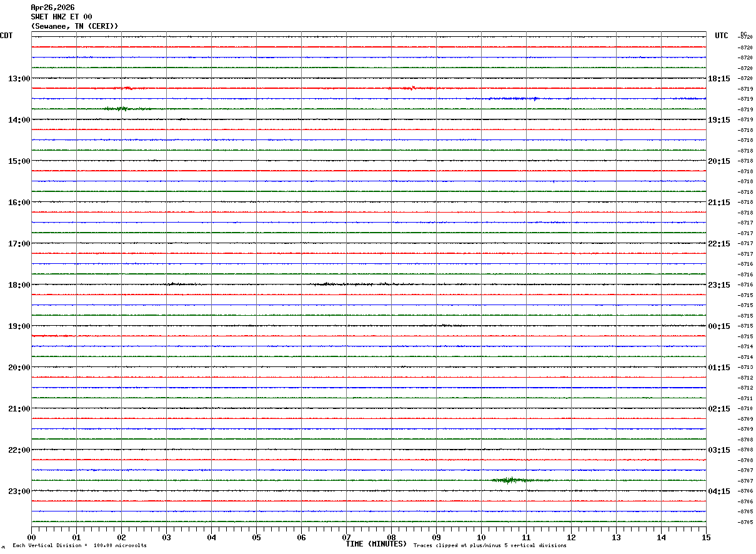
Task: Click minute 07 on the time axis
Action: (x=347, y=537)
